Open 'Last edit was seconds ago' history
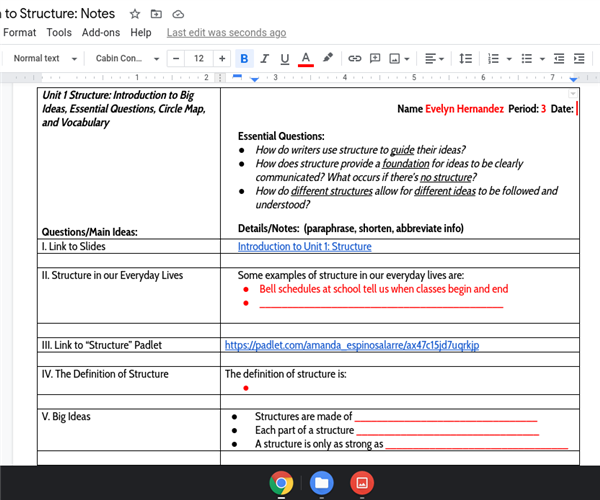Screen dimensions: 600x500 pyautogui.click(x=227, y=33)
